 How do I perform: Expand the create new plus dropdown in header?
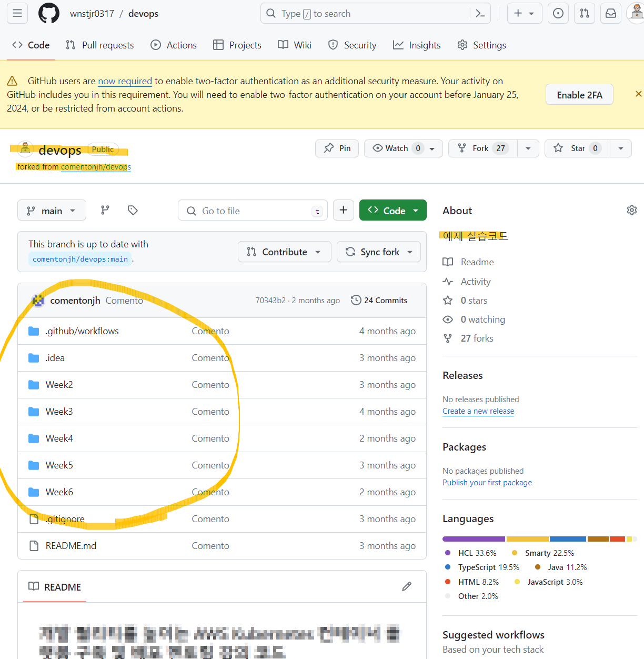(525, 13)
